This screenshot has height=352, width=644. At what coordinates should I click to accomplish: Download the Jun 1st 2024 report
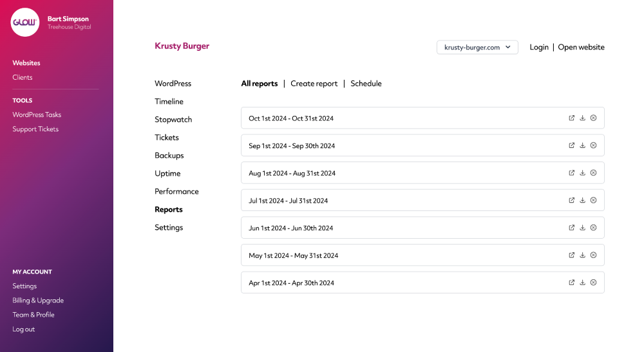coord(582,228)
